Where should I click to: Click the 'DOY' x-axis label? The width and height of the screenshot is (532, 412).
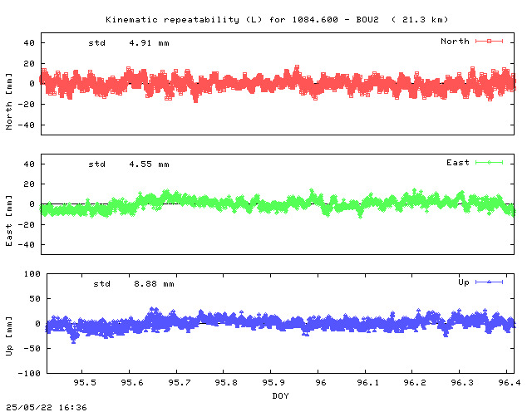click(280, 395)
